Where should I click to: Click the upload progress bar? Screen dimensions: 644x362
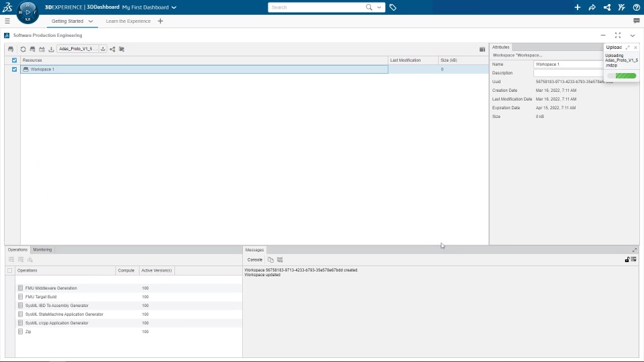pos(621,76)
